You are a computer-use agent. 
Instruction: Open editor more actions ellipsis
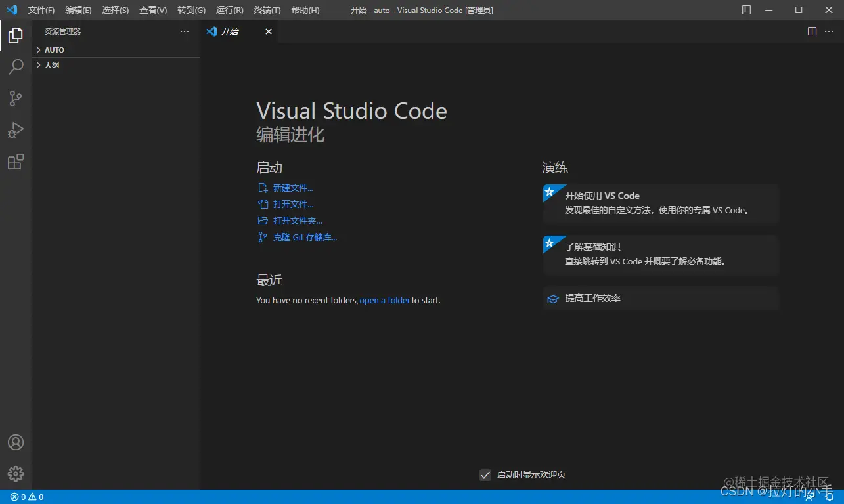tap(829, 31)
